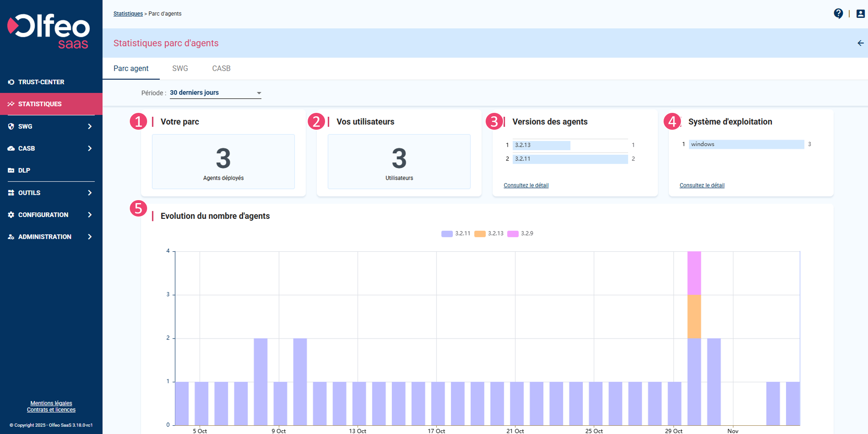868x434 pixels.
Task: Switch to the CASB tab
Action: tap(221, 69)
